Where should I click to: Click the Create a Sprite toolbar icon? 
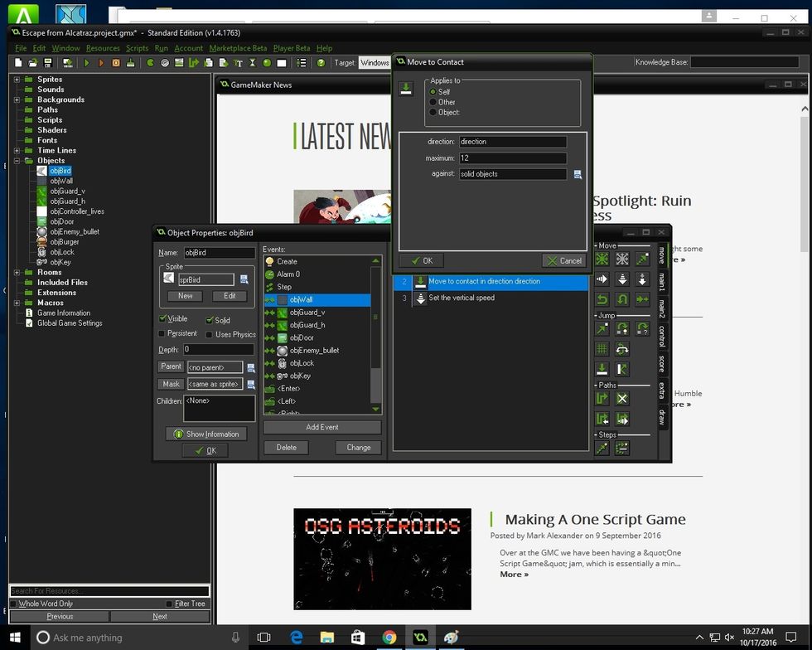150,63
